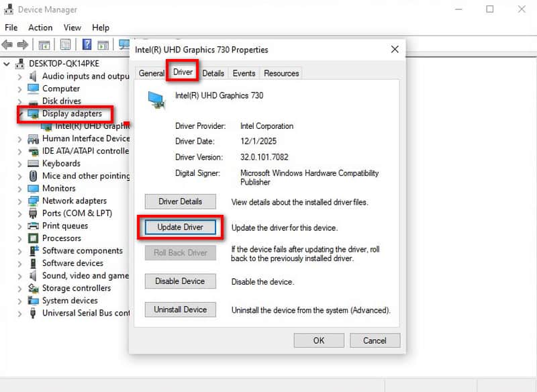Viewport: 537px width, 392px height.
Task: Select the Storage controllers tree item
Action: (x=76, y=288)
